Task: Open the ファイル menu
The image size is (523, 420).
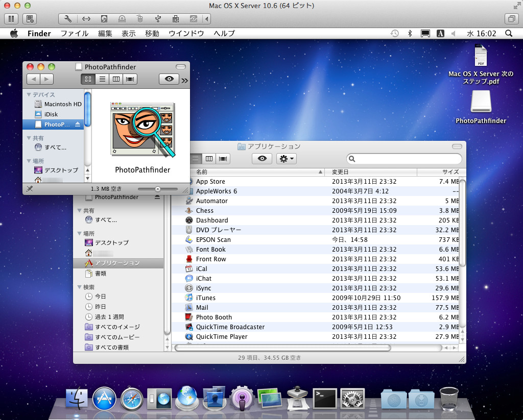Action: click(75, 33)
